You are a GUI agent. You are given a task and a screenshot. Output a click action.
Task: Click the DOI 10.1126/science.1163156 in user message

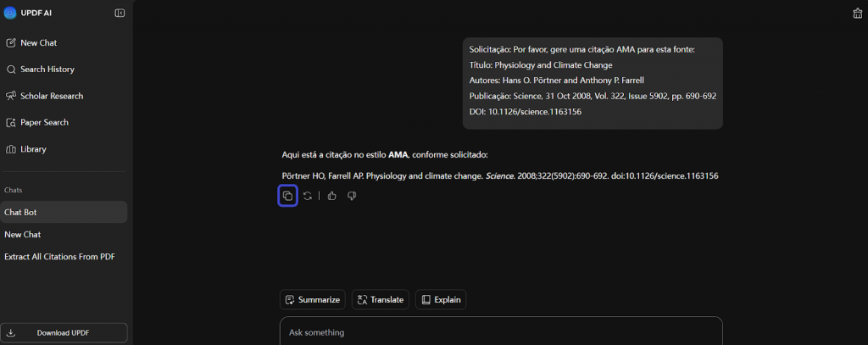(x=525, y=111)
